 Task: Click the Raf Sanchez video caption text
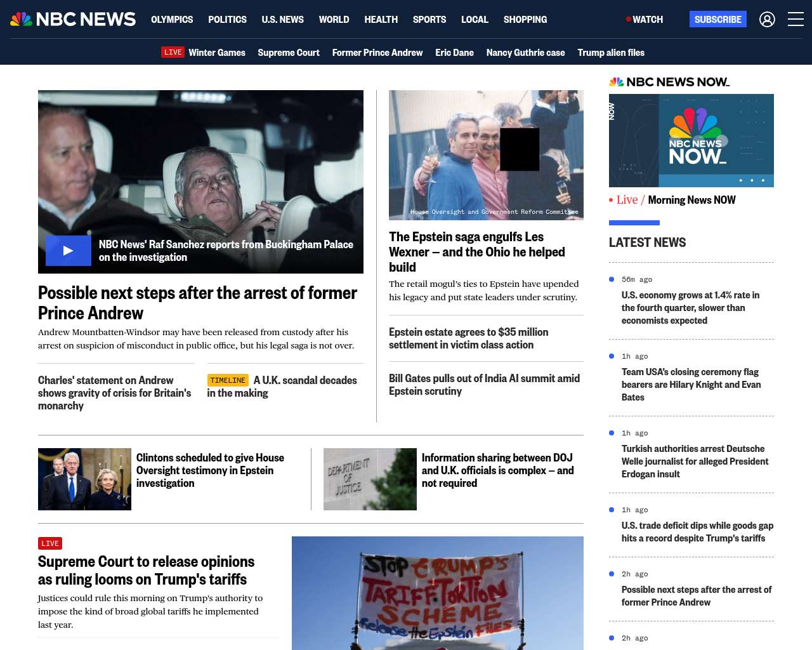pos(226,251)
